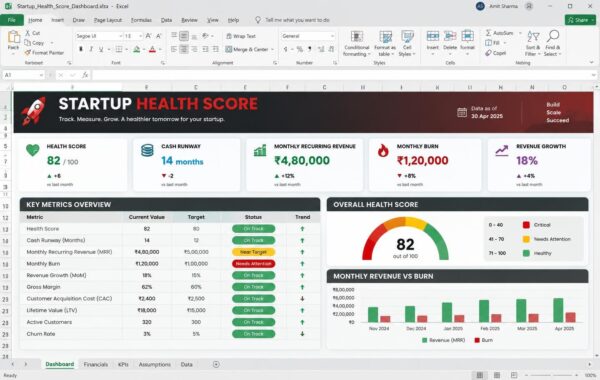Screen dimensions: 600x380
Task: Apply bold formatting
Action: point(81,49)
